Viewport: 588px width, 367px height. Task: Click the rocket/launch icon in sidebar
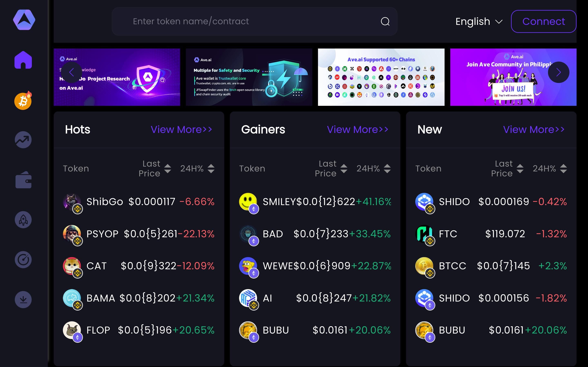pyautogui.click(x=23, y=220)
